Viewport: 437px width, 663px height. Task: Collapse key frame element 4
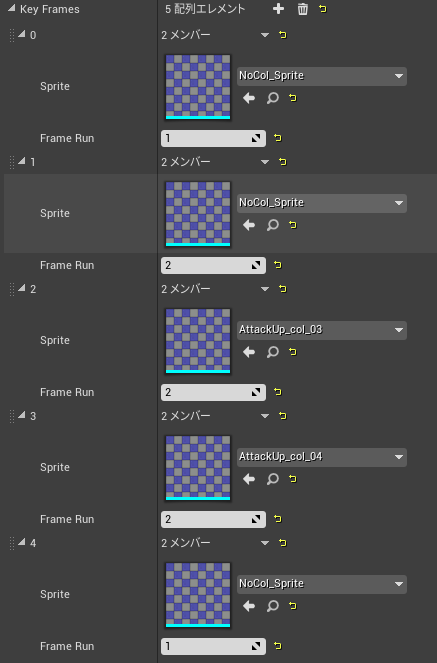click(x=22, y=542)
